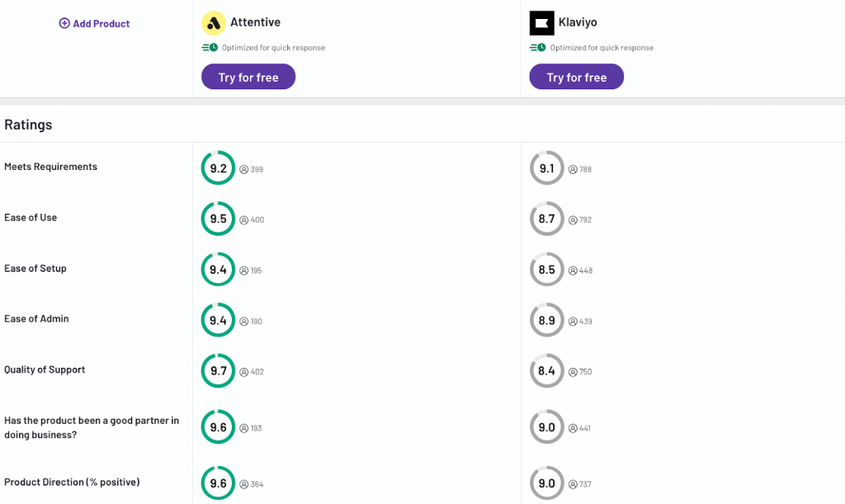Click the reviewer icon next to 399
The height and width of the screenshot is (504, 845).
pyautogui.click(x=243, y=169)
